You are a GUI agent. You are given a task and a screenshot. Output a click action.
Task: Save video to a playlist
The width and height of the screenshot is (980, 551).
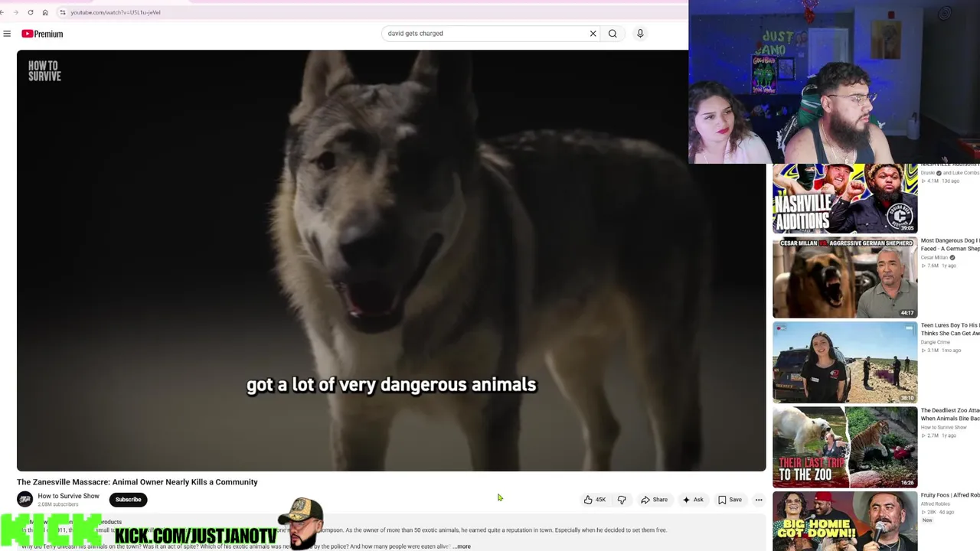(x=730, y=500)
